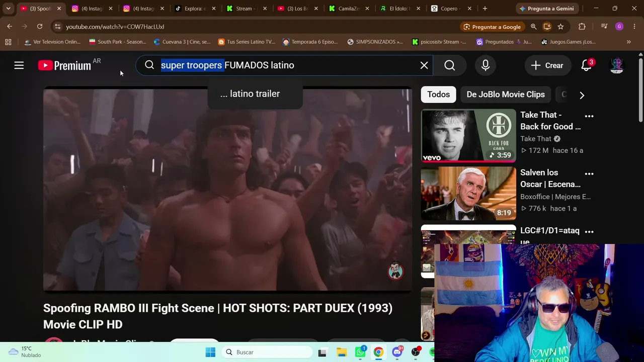
Task: Switch to the Copero tab
Action: pyautogui.click(x=451, y=9)
